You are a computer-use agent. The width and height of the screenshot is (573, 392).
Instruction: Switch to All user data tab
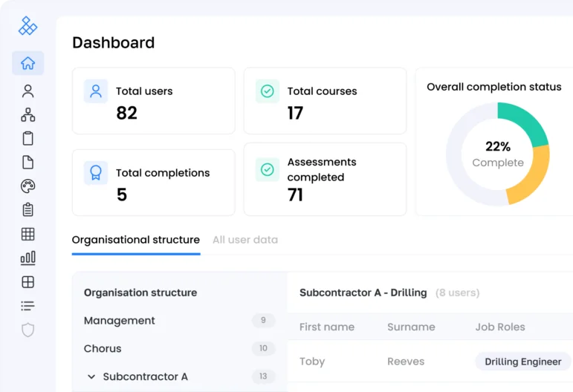click(245, 240)
